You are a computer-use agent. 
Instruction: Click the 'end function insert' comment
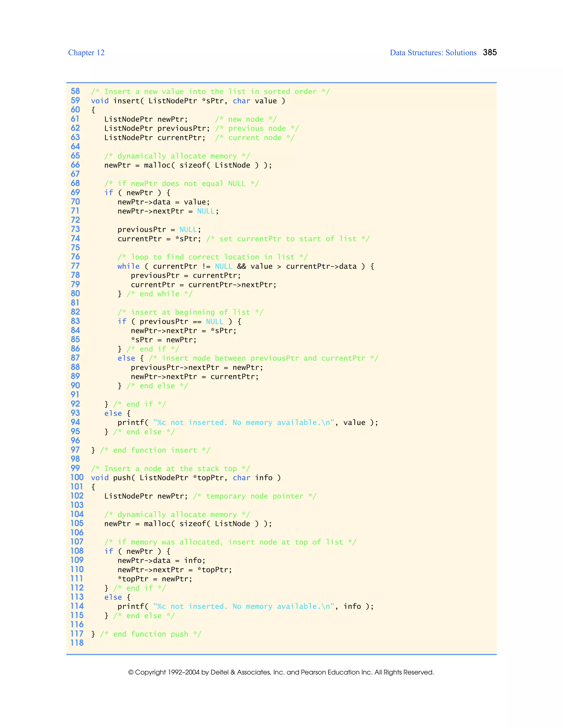click(155, 450)
